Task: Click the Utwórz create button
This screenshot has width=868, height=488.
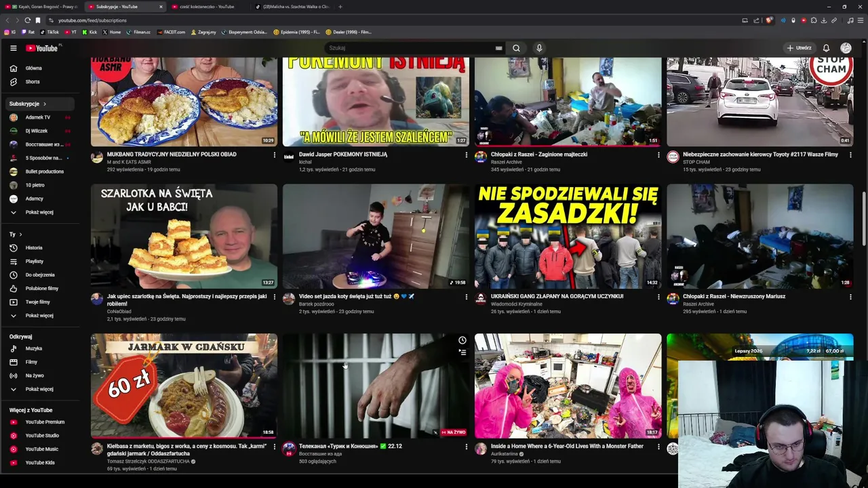Action: 799,48
